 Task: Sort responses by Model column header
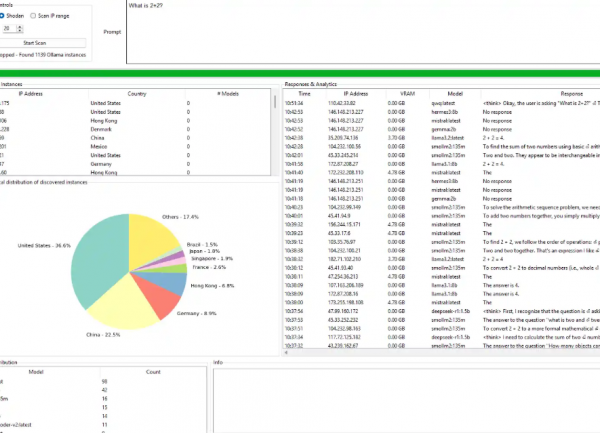(x=454, y=93)
